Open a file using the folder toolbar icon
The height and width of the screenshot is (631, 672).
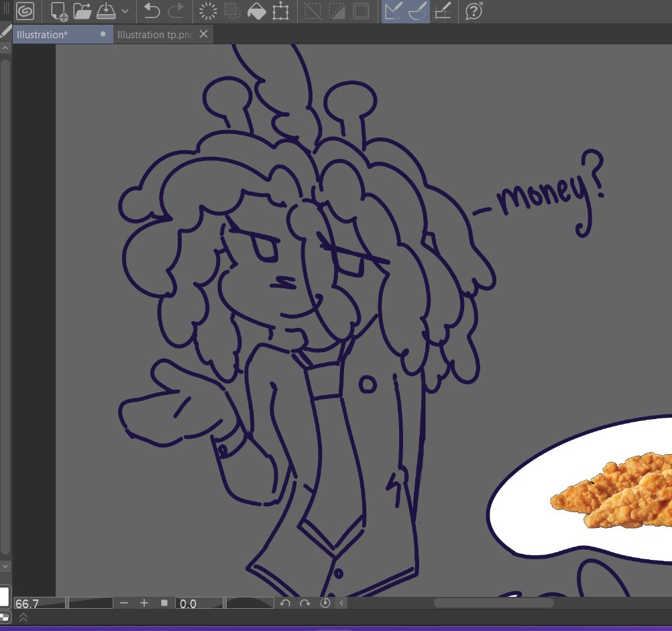point(82,11)
